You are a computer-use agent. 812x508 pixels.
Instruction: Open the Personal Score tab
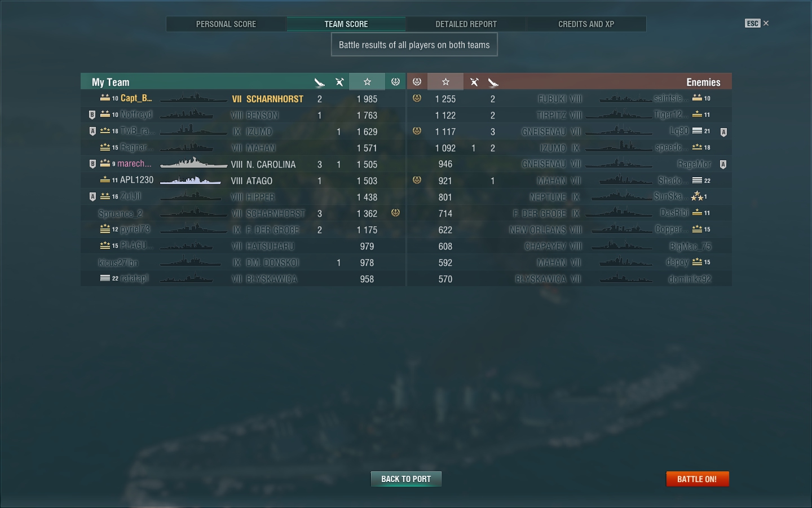coord(226,24)
